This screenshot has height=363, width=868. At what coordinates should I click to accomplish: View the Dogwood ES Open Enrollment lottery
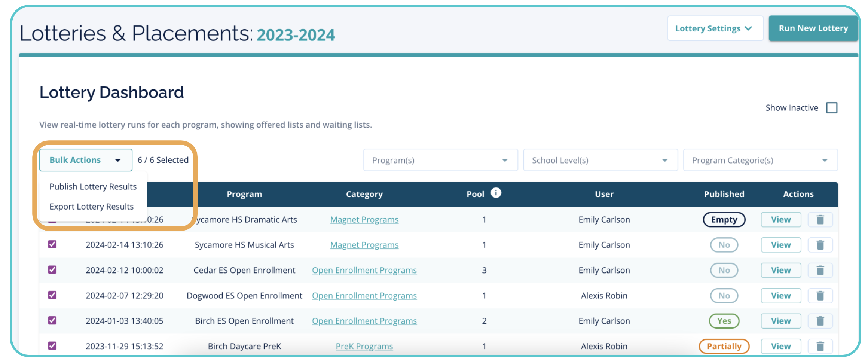coord(781,296)
